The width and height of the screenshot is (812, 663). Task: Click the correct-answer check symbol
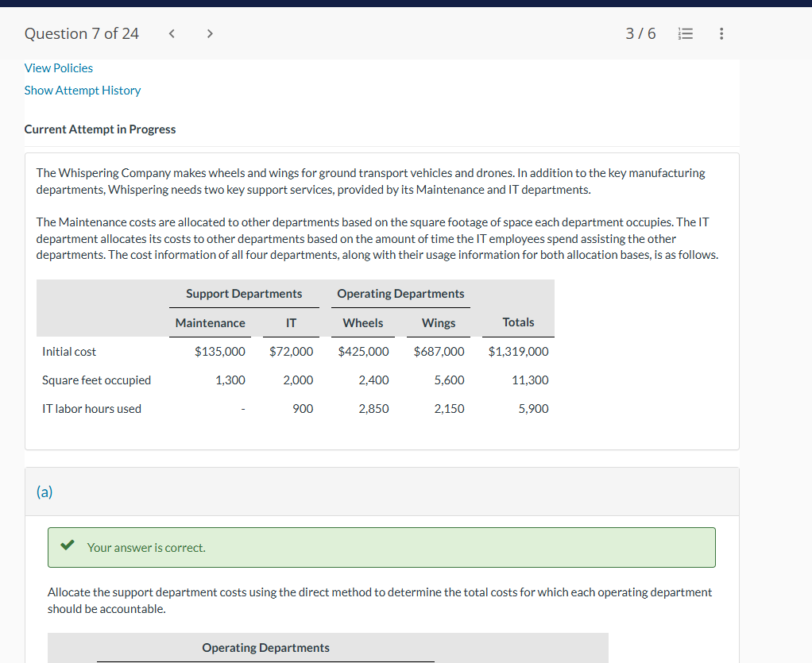pos(67,545)
